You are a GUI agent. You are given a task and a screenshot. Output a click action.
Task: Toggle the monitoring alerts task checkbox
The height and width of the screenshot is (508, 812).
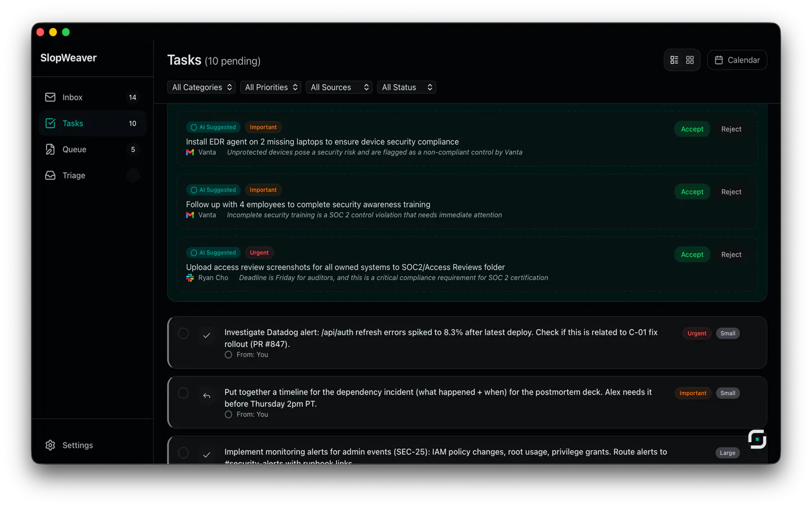point(183,453)
